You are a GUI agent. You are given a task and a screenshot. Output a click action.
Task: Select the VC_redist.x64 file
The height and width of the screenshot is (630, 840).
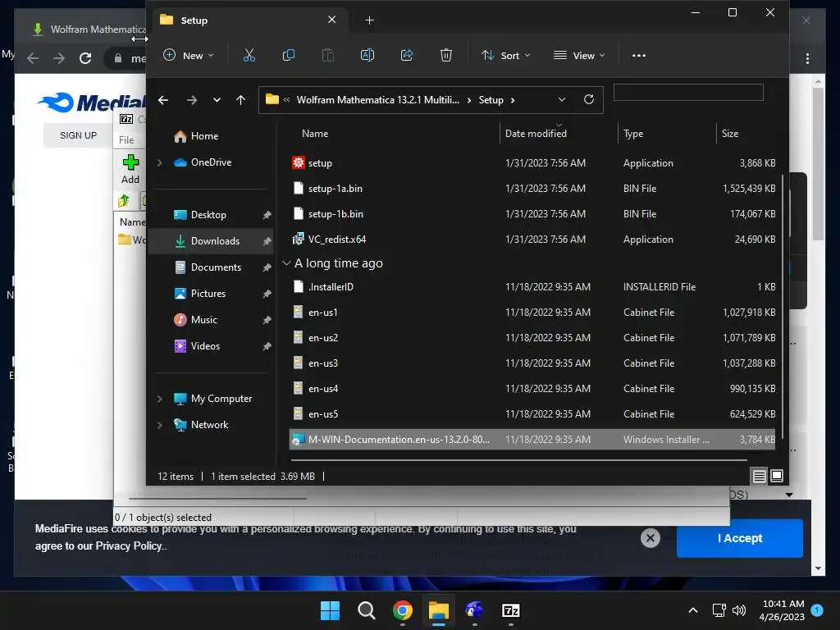click(x=532, y=240)
